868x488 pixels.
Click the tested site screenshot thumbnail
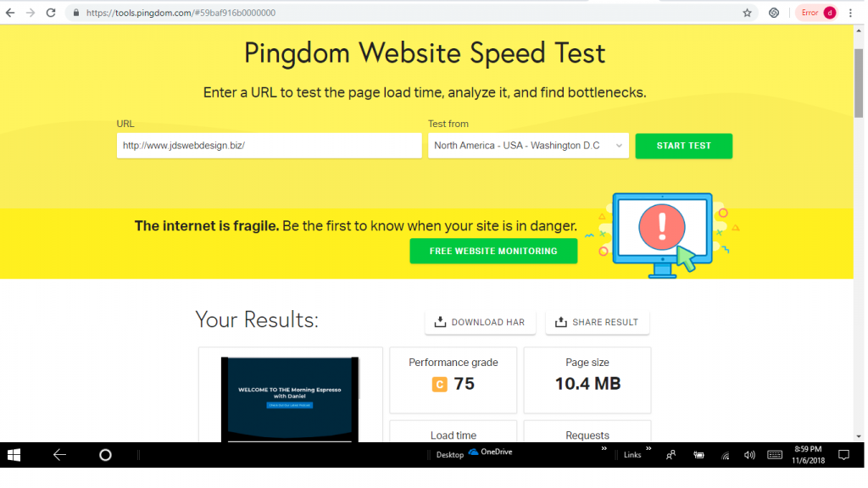point(290,400)
